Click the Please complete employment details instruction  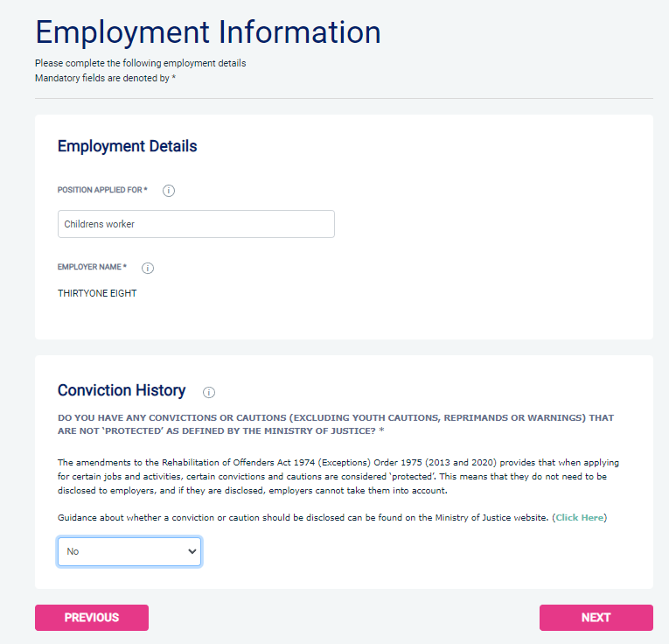pyautogui.click(x=140, y=63)
